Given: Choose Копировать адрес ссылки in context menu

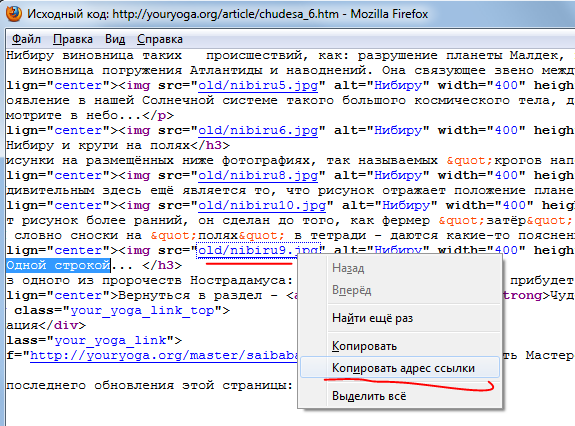Looking at the screenshot, I should pyautogui.click(x=400, y=368).
